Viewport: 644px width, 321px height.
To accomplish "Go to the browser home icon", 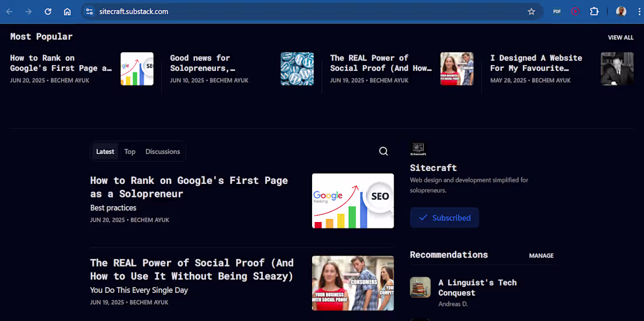I will (x=67, y=12).
